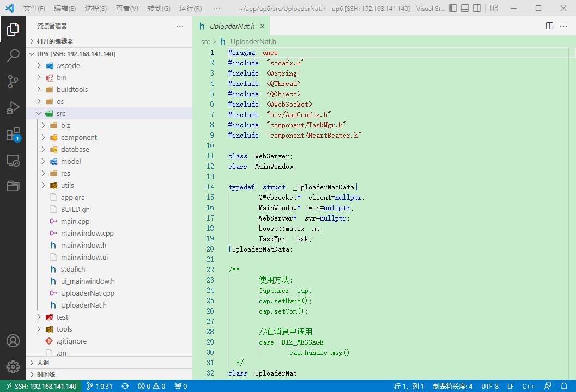
Task: Click the Split Editor icon
Action: 549,26
